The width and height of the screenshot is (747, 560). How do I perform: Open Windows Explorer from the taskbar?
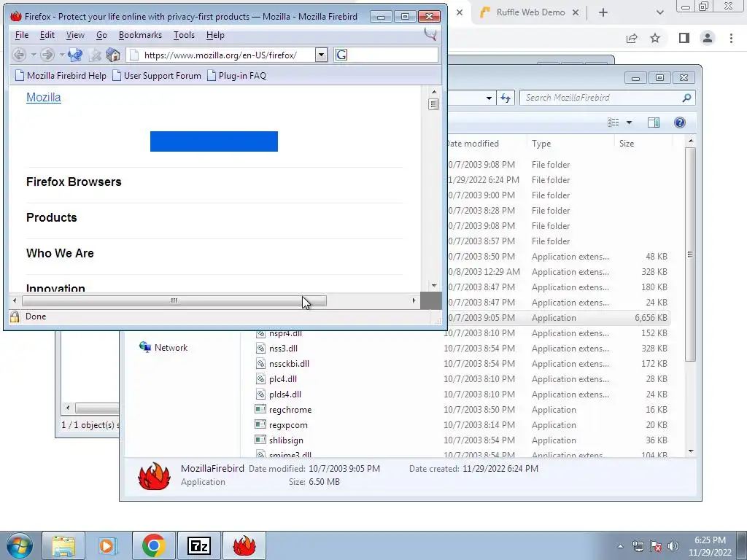[x=63, y=545]
